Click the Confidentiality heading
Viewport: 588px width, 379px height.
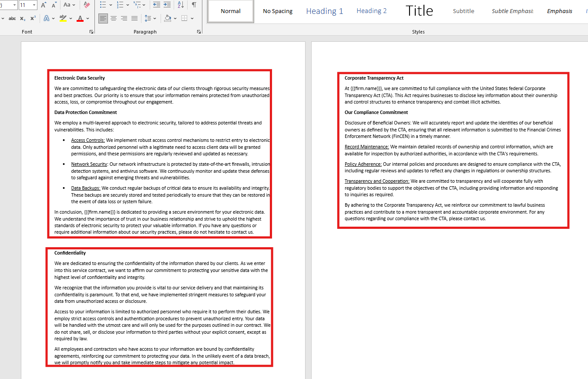click(70, 253)
